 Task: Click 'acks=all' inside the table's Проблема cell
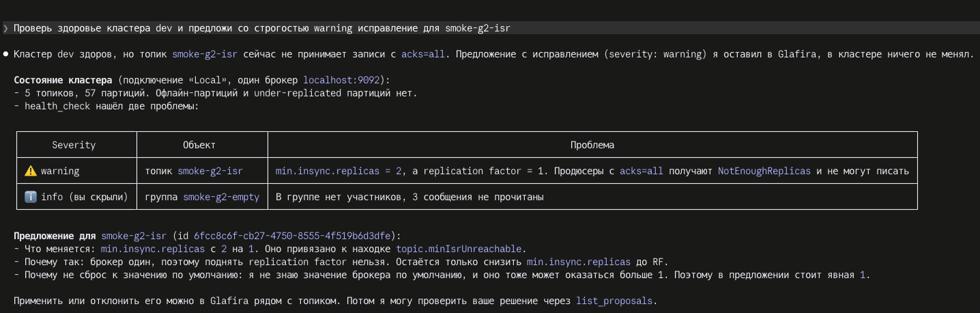coord(642,171)
